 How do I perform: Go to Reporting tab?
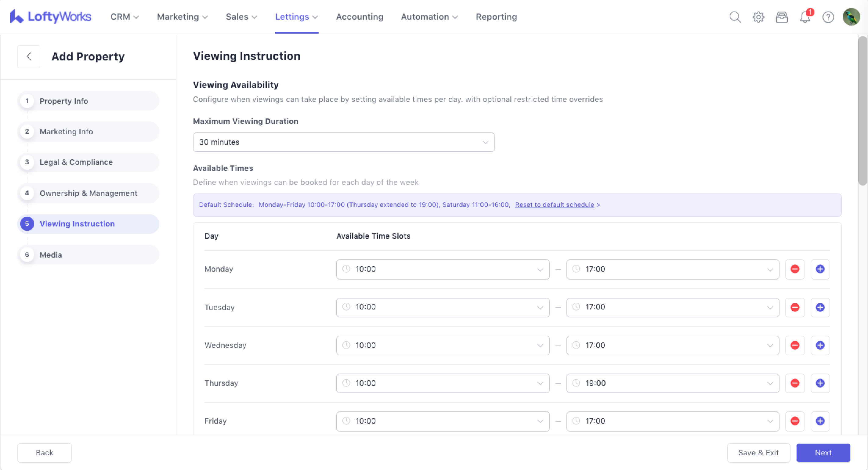496,17
